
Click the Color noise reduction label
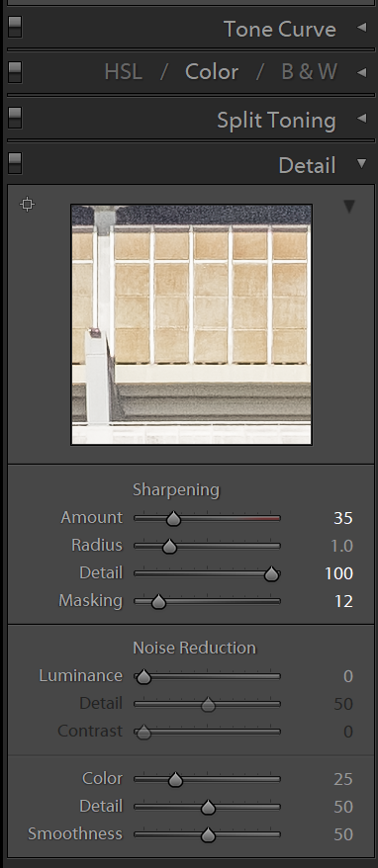coord(103,778)
